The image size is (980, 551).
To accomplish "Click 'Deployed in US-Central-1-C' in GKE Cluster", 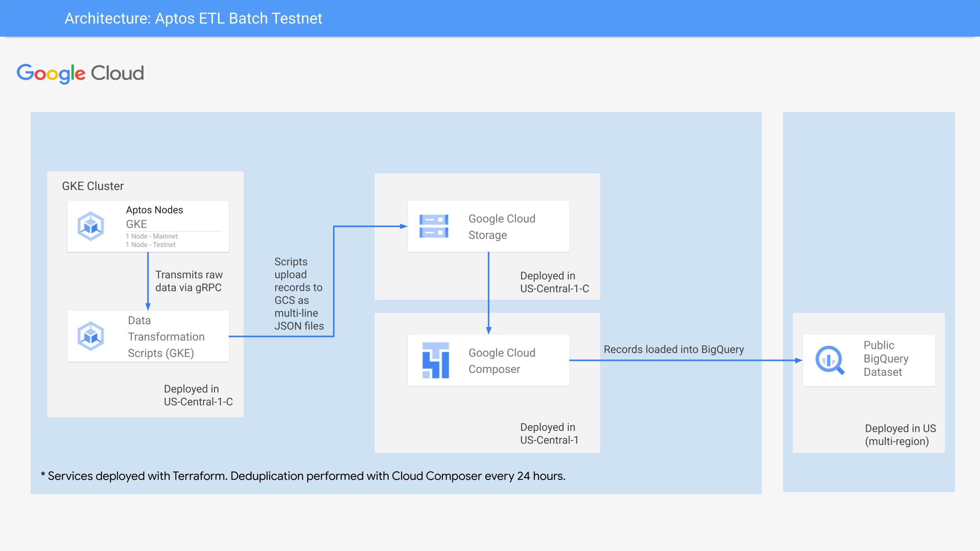I will point(198,395).
